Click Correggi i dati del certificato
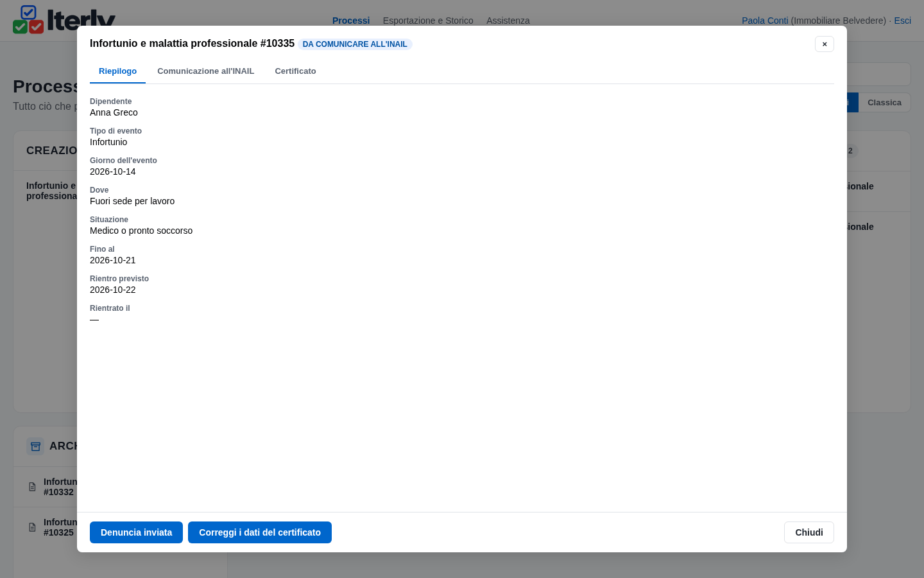 pos(260,532)
